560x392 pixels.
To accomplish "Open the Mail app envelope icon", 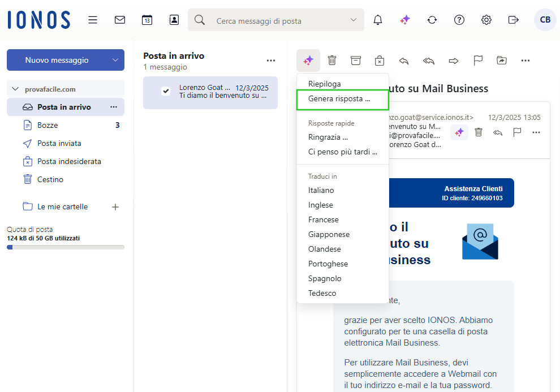I will click(x=120, y=20).
